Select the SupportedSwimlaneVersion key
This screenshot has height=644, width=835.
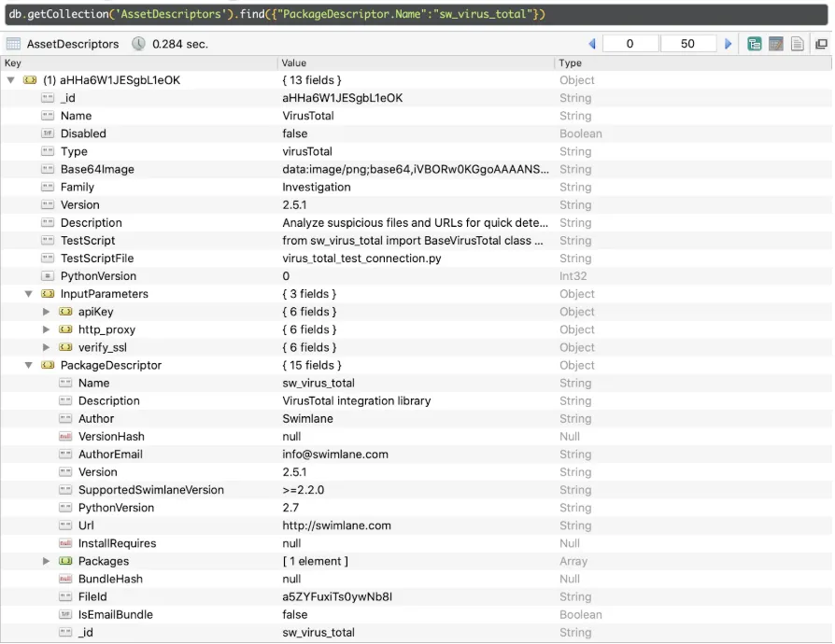click(151, 490)
